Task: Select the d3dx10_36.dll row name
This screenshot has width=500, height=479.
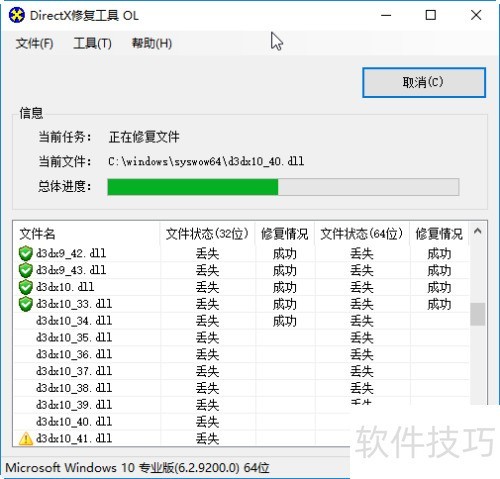Action: click(x=74, y=354)
